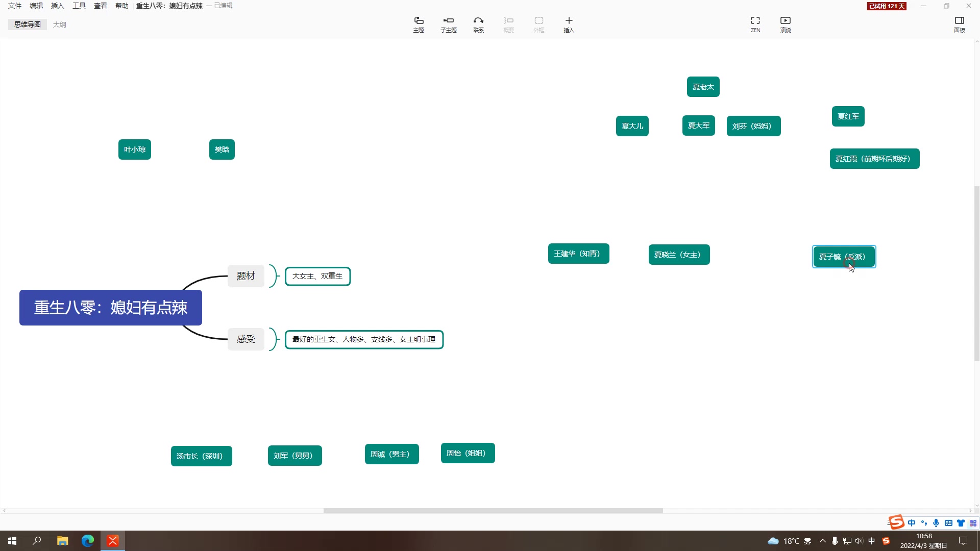The width and height of the screenshot is (980, 551).
Task: Open the 文件 menu
Action: click(x=15, y=6)
